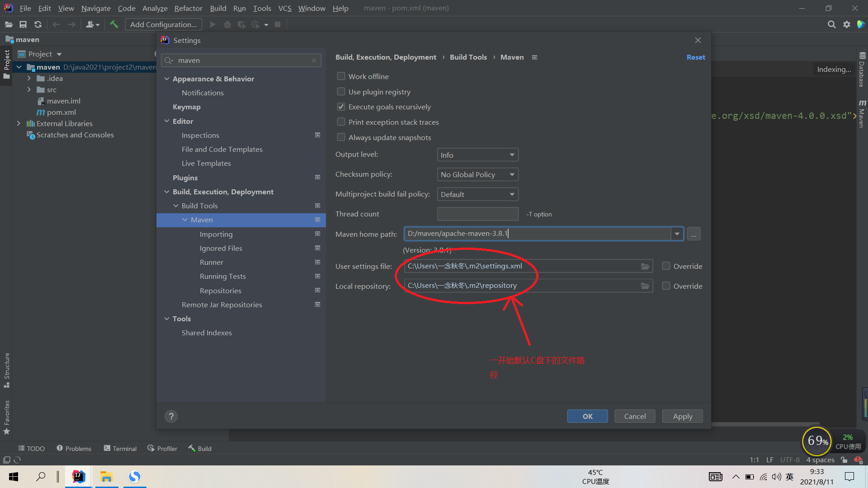Click the Build project hammer icon
This screenshot has height=488, width=868.
tap(114, 24)
